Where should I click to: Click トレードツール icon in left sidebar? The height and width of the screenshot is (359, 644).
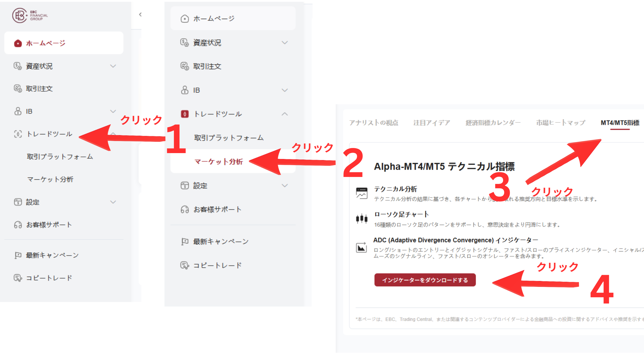click(18, 134)
